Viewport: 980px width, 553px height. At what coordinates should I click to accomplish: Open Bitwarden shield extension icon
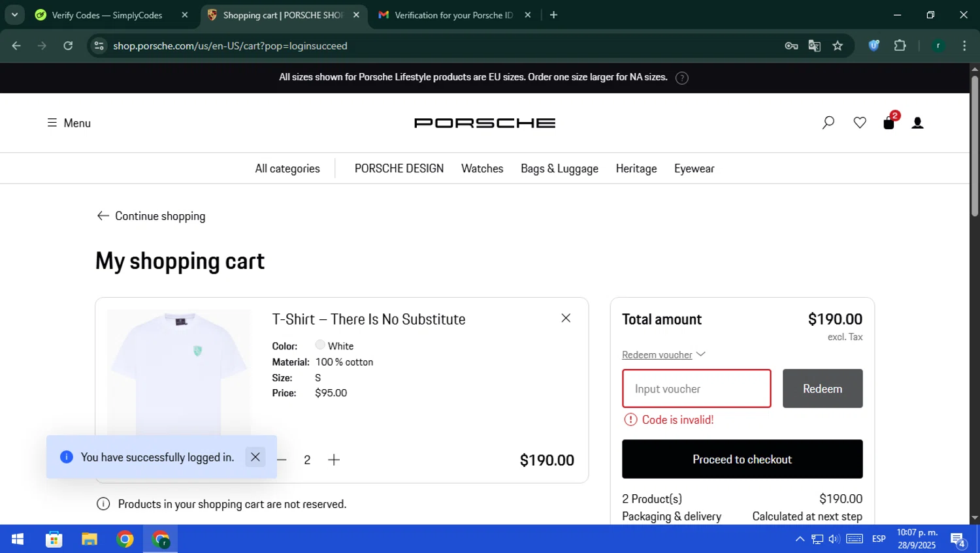pyautogui.click(x=874, y=46)
